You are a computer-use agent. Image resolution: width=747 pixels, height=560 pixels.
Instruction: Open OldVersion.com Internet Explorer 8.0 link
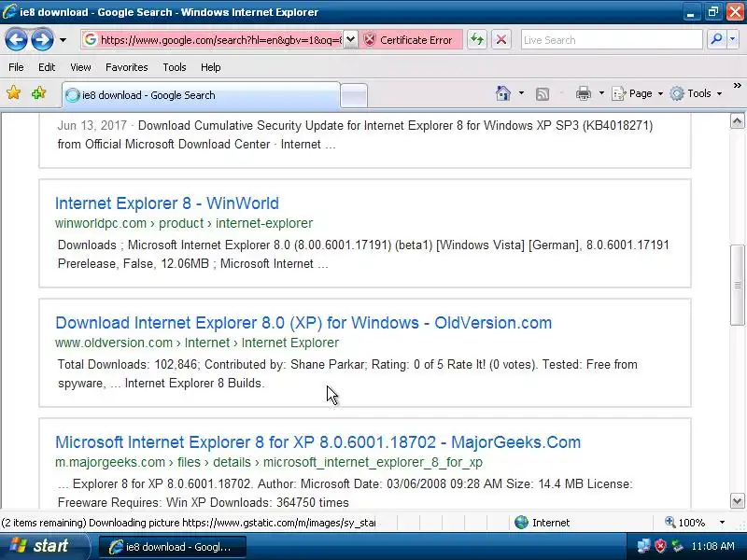click(x=303, y=323)
